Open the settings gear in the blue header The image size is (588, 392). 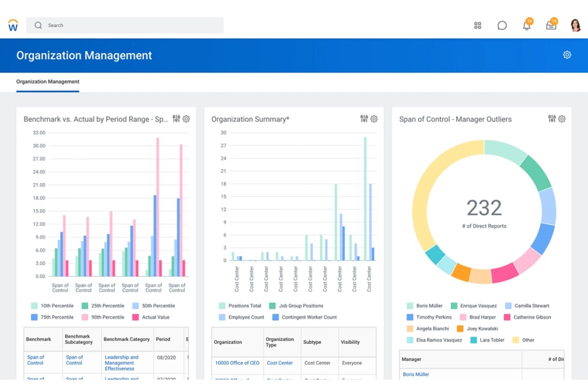pos(567,55)
